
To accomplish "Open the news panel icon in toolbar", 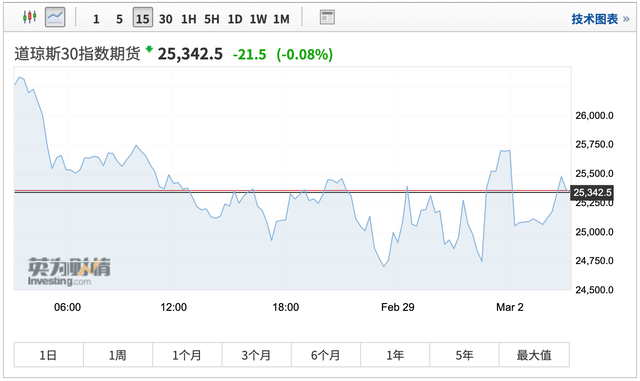I will pyautogui.click(x=327, y=17).
